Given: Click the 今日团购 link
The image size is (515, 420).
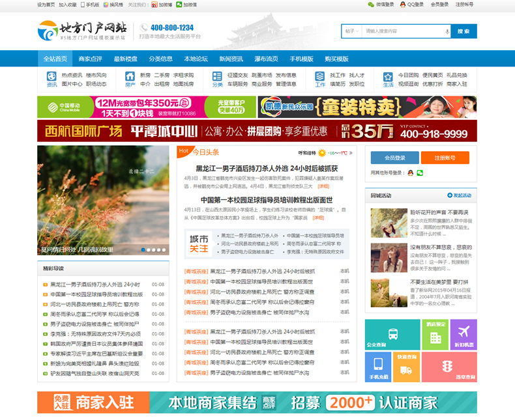Looking at the screenshot, I should [408, 75].
